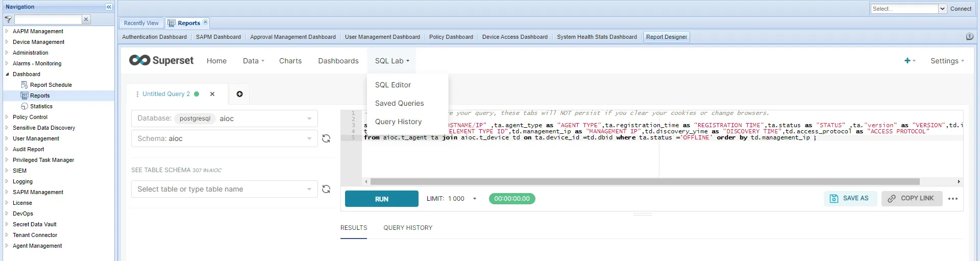Open Policy Dashboard
The width and height of the screenshot is (980, 261).
451,37
